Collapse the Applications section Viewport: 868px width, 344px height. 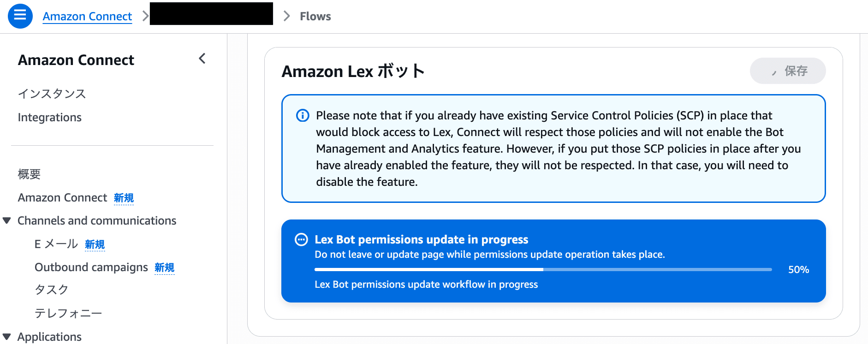point(6,337)
